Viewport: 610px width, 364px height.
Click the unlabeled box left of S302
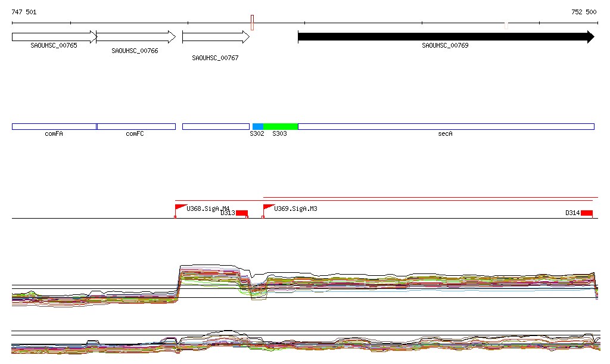click(215, 126)
